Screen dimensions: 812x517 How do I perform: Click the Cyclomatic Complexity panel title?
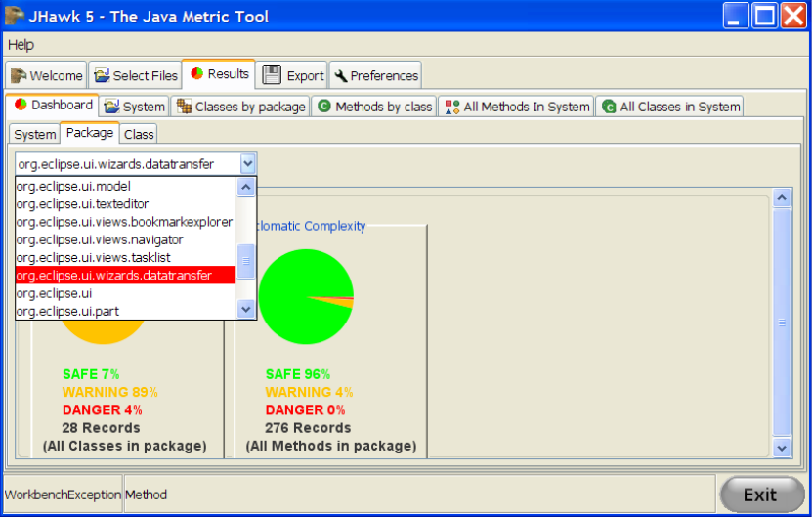312,226
